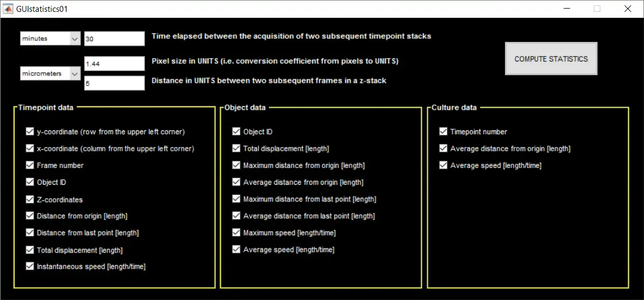Uncheck Object ID in Object data panel

tap(236, 131)
